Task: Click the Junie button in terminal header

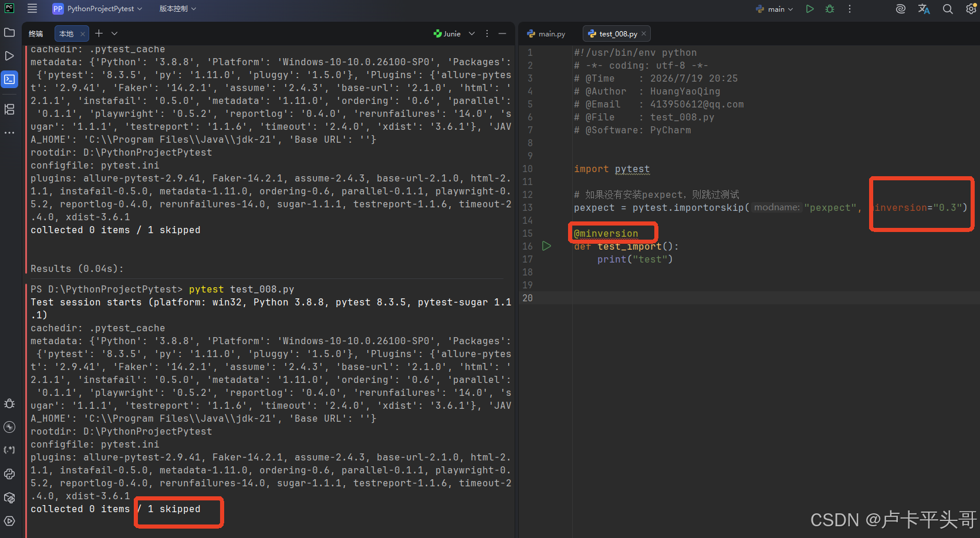Action: [x=447, y=33]
